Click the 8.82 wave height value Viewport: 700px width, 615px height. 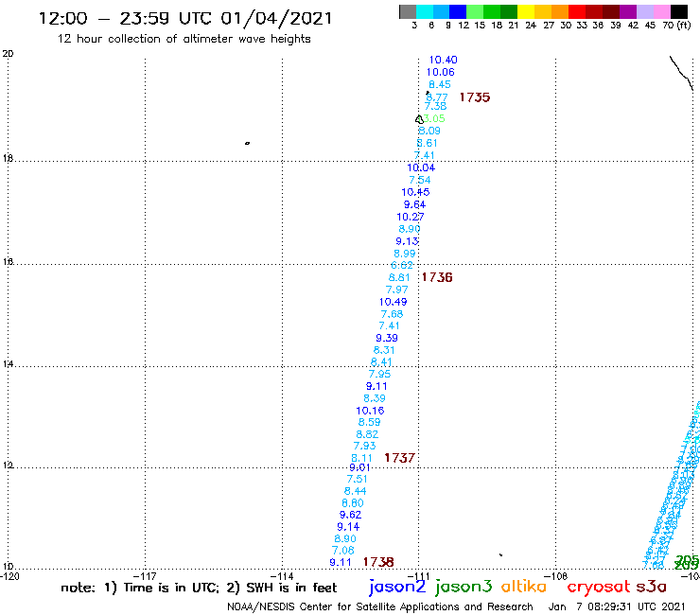pos(367,434)
